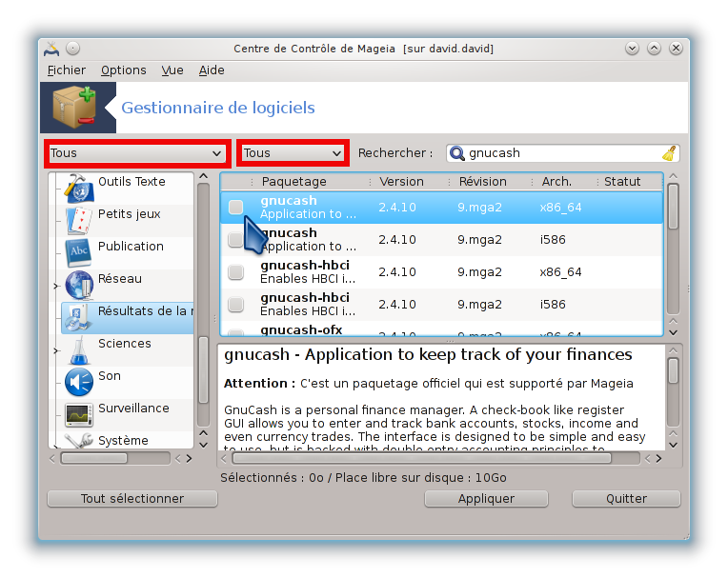Click right arrow of description horizontal scrollbar
The width and height of the screenshot is (728, 578).
658,459
